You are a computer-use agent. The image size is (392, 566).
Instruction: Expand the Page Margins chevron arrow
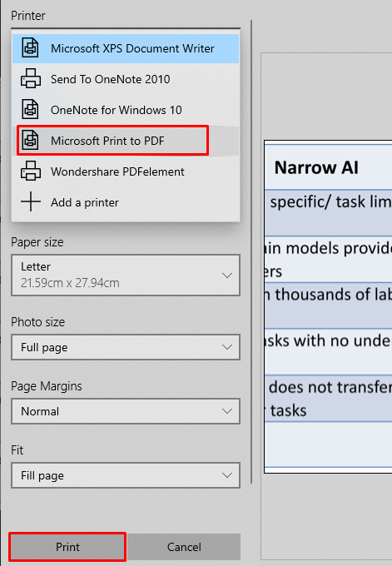[227, 411]
